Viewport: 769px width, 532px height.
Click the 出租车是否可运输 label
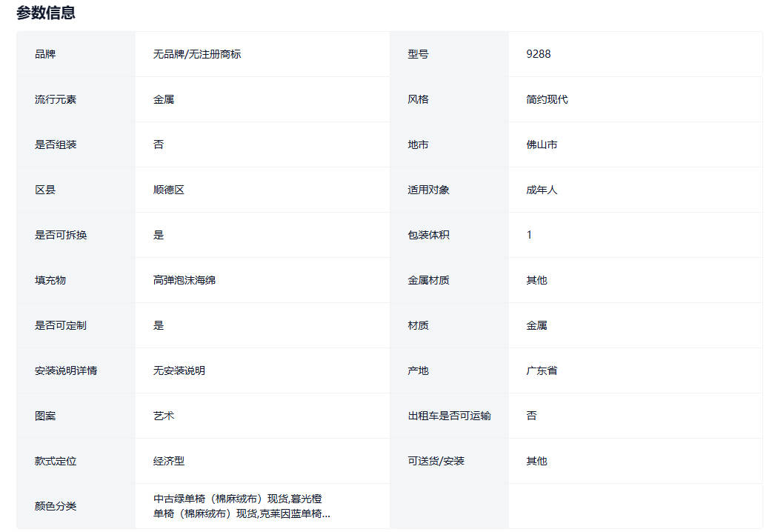click(x=450, y=416)
